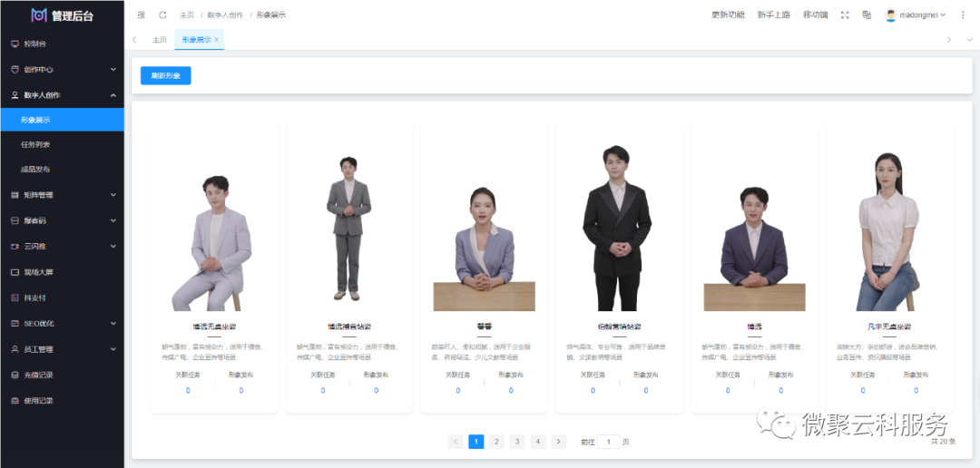
Task: Open 使用记录 via its icon
Action: coord(15,401)
